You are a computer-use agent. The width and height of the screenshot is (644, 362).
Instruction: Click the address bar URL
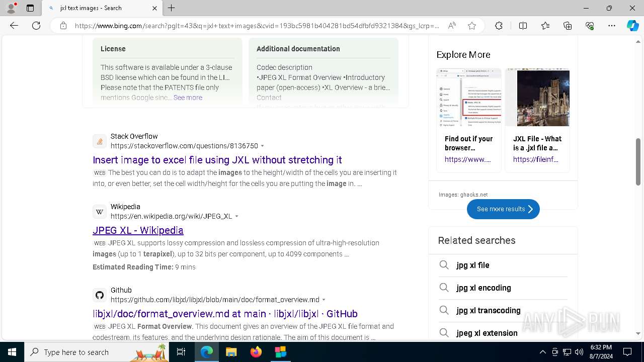point(257,26)
